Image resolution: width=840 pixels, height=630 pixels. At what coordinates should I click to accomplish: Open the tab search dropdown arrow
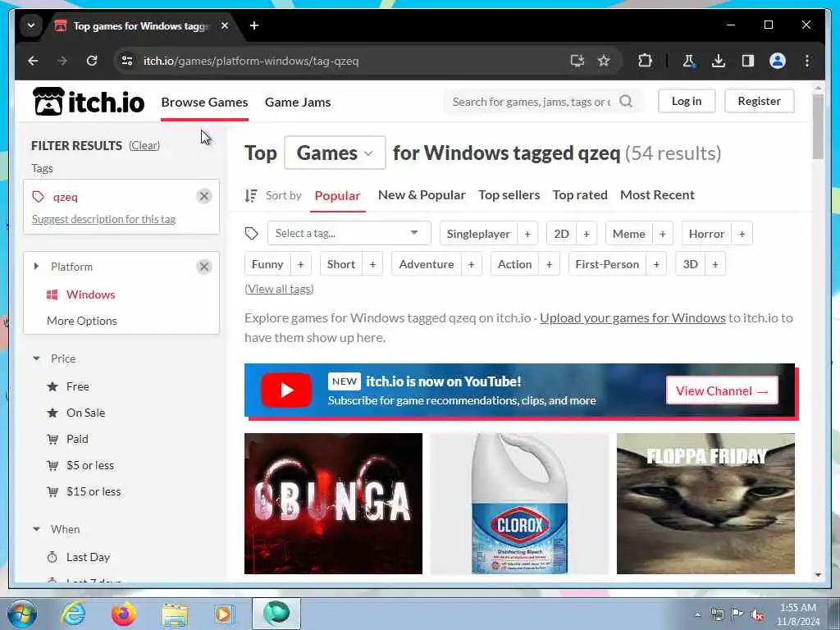tap(31, 25)
